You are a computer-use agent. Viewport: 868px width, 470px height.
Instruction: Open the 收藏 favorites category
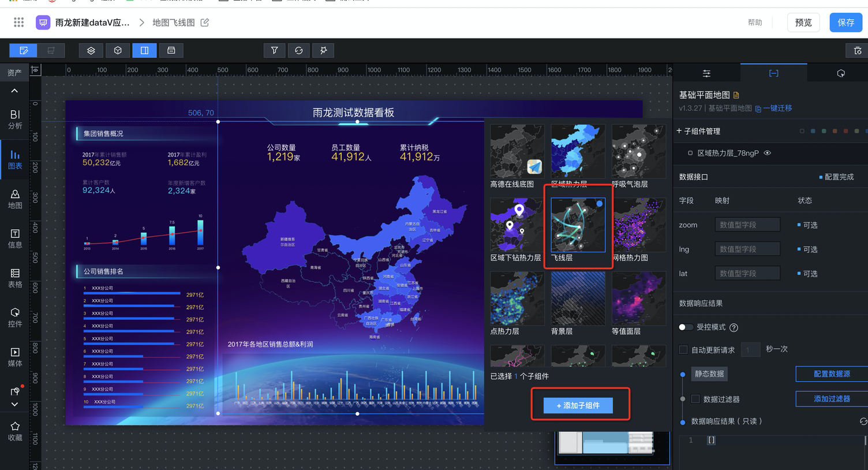(15, 431)
